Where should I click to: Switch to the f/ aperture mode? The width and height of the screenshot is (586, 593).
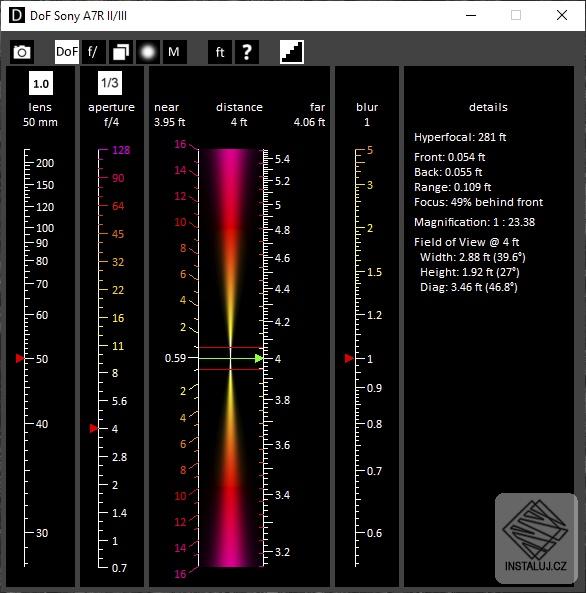[x=93, y=52]
